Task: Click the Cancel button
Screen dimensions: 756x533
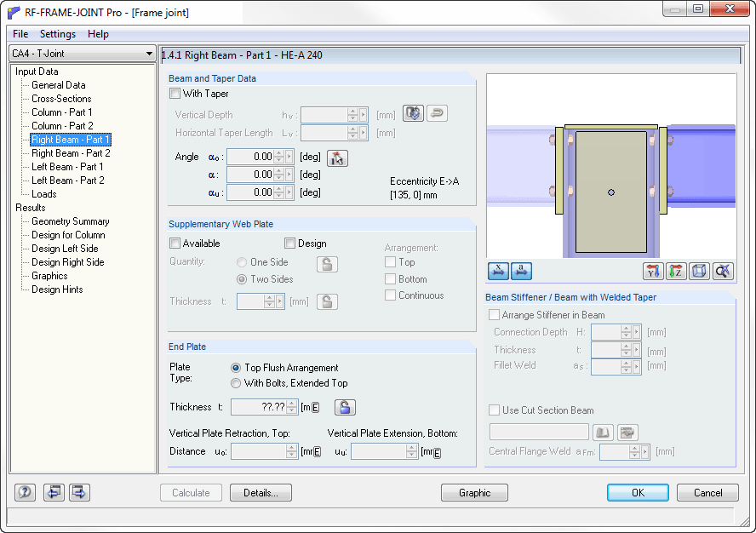Action: coord(707,493)
